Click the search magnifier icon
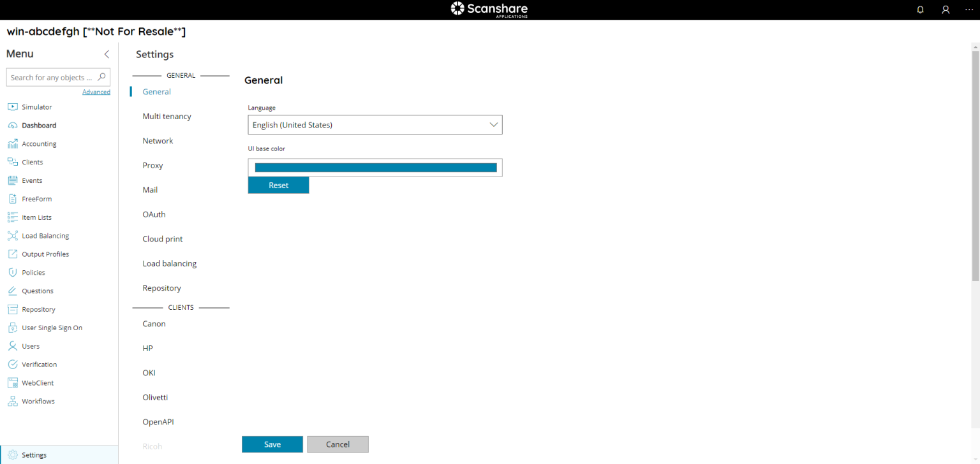This screenshot has height=464, width=980. pos(101,77)
